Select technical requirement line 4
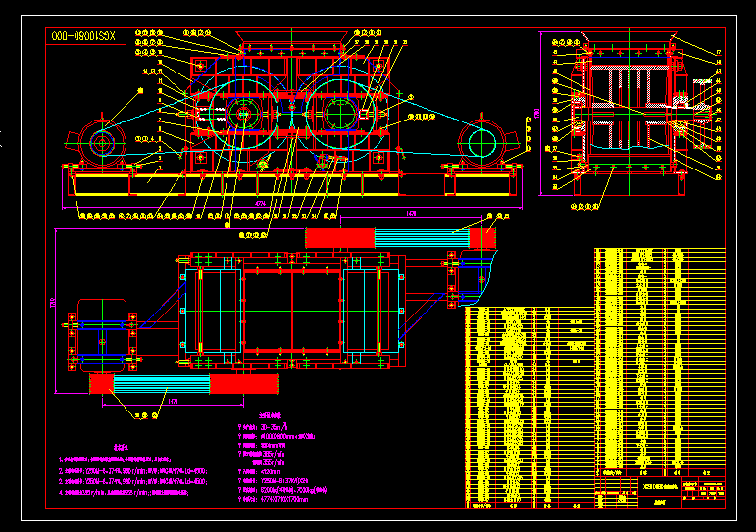This screenshot has width=756, height=532. [x=124, y=492]
